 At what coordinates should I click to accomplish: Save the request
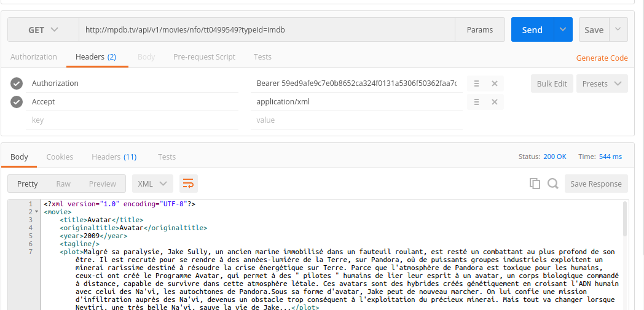pos(594,30)
